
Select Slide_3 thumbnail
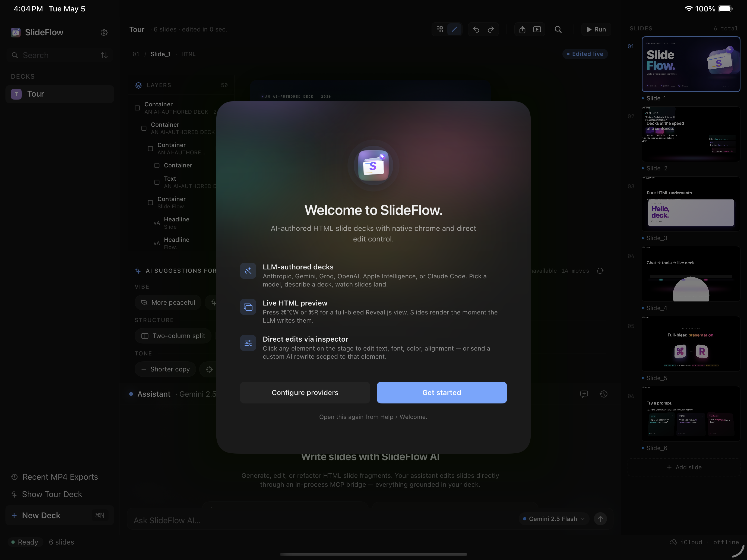point(691,204)
